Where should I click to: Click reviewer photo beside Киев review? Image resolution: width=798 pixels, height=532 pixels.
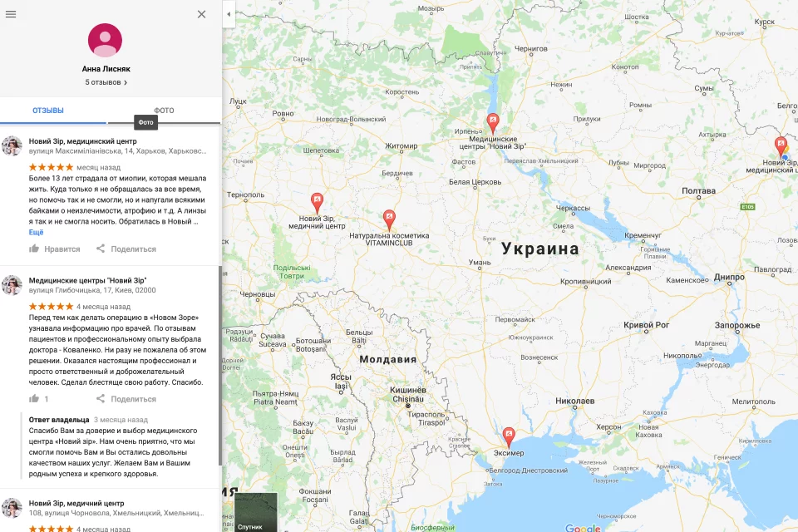(12, 285)
